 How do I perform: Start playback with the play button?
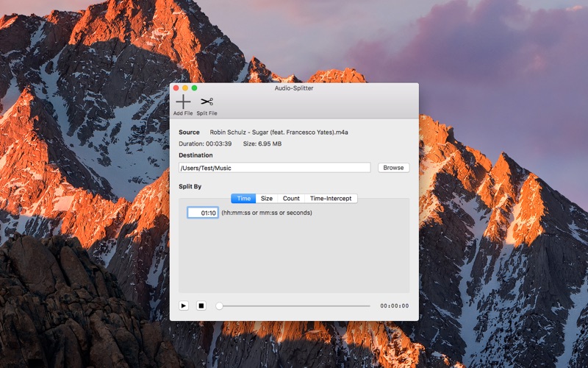click(x=184, y=305)
